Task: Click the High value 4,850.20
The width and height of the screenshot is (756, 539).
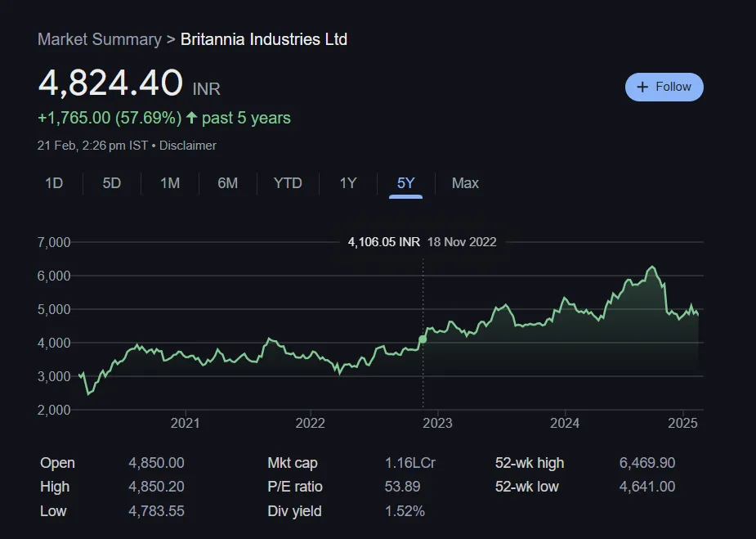Action: [156, 487]
